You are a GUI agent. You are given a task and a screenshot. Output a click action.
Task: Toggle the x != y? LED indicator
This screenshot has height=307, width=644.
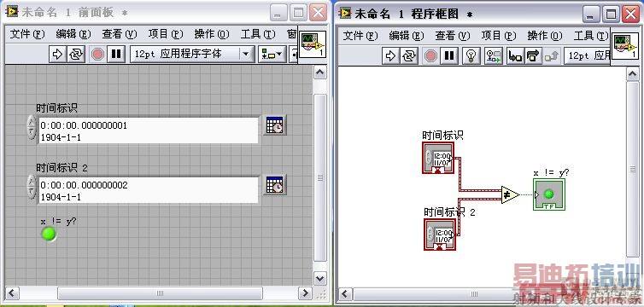[49, 234]
